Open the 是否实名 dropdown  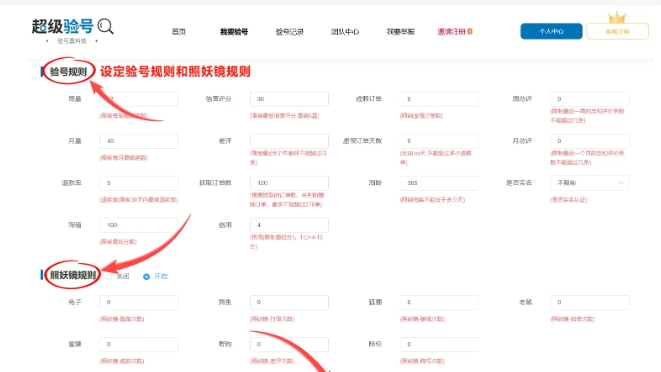click(590, 183)
